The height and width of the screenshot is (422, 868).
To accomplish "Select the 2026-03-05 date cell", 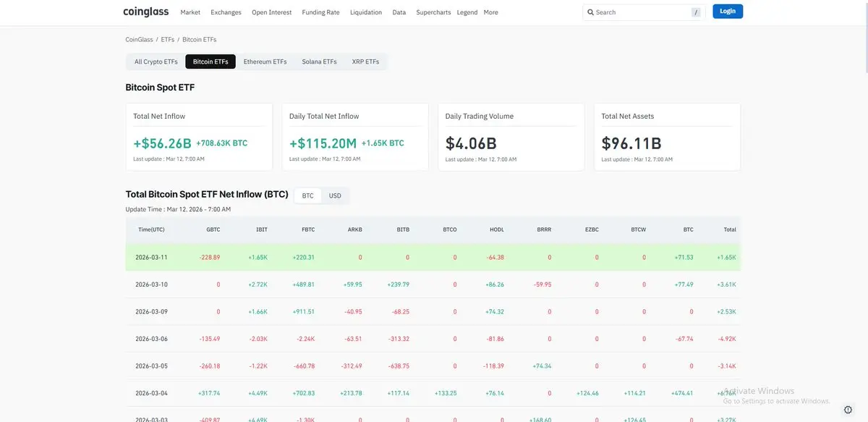I will 151,366.
